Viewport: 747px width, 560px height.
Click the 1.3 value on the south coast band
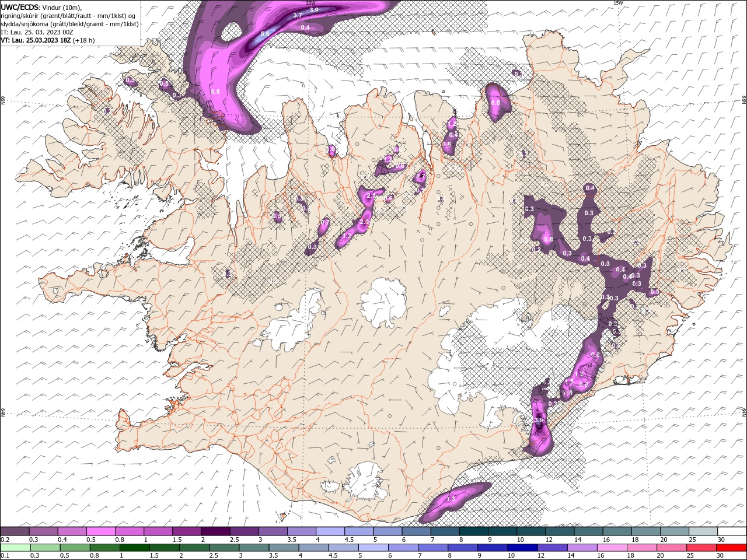click(x=451, y=499)
